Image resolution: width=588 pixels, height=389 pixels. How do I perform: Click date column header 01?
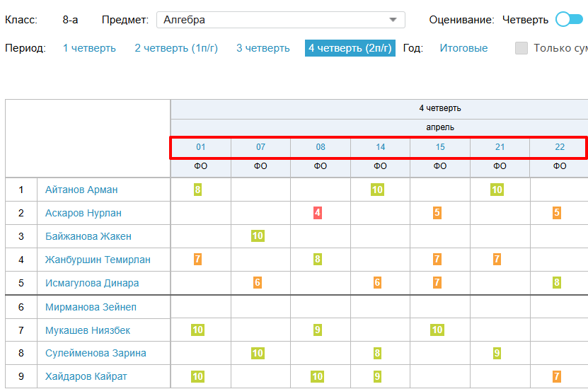(201, 147)
